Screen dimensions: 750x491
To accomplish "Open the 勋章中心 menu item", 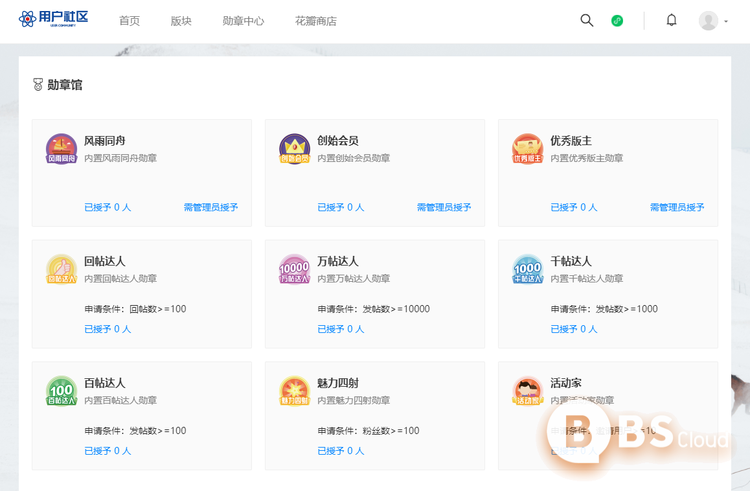I will tap(243, 21).
